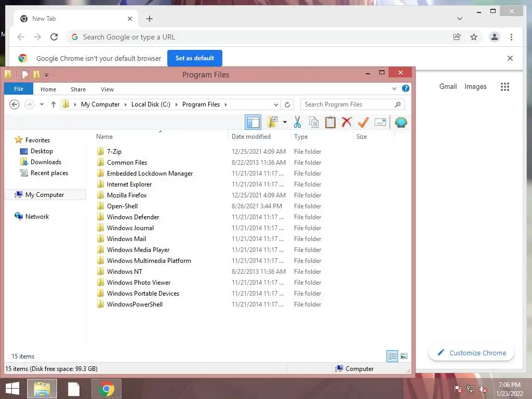
Task: Click the Properties icon in Explorer title bar
Action: pos(25,75)
